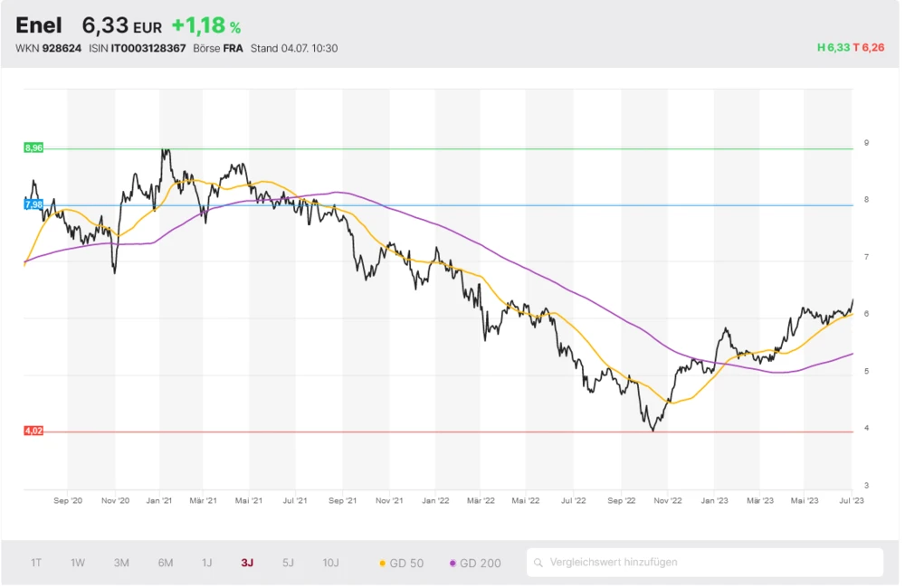Click the daily high H 6,33 value
Viewport: 905px width, 588px height.
[x=833, y=47]
